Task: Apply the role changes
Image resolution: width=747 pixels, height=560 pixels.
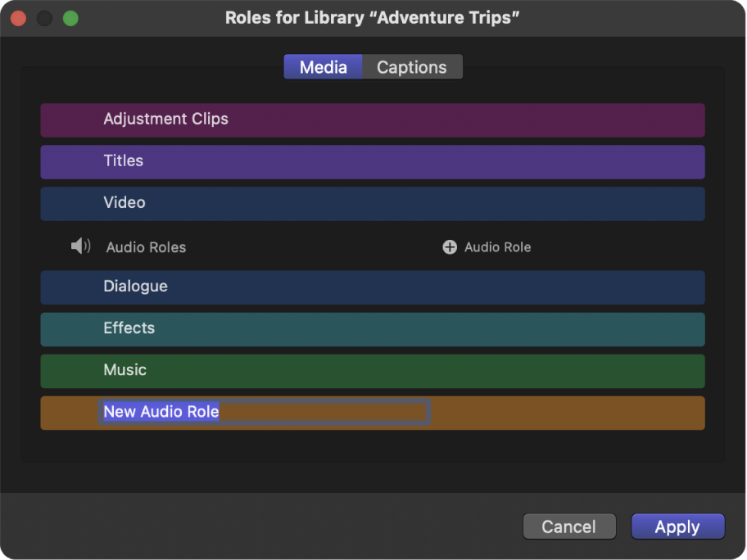Action: coord(677,526)
